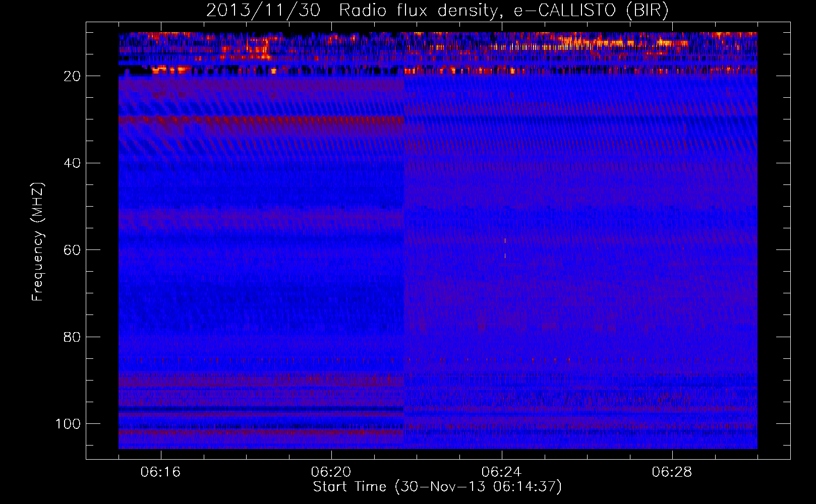Viewport: 816px width, 504px height.
Task: Click the '100' frequency tick label
Action: click(68, 424)
